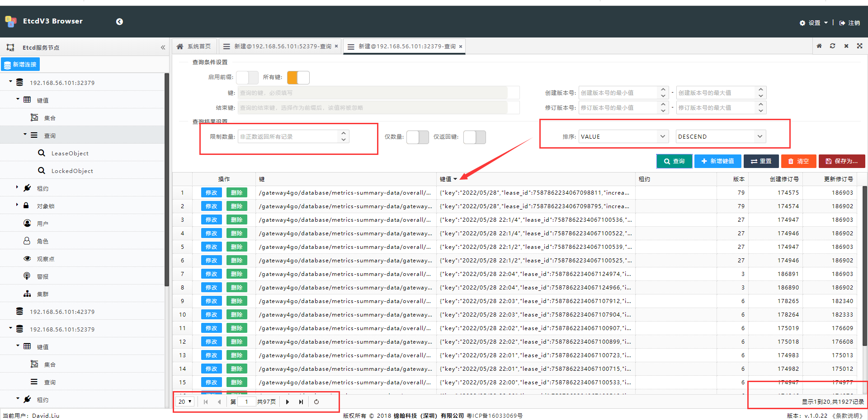Collapse the 192.168.56.101:52379 server node

[x=10, y=328]
